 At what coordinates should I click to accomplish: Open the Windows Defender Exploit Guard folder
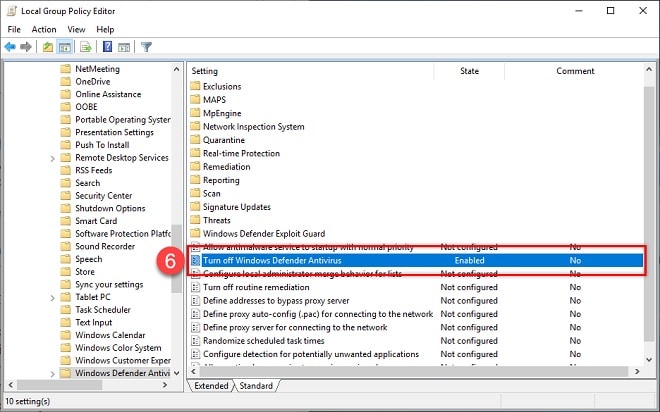tap(264, 234)
